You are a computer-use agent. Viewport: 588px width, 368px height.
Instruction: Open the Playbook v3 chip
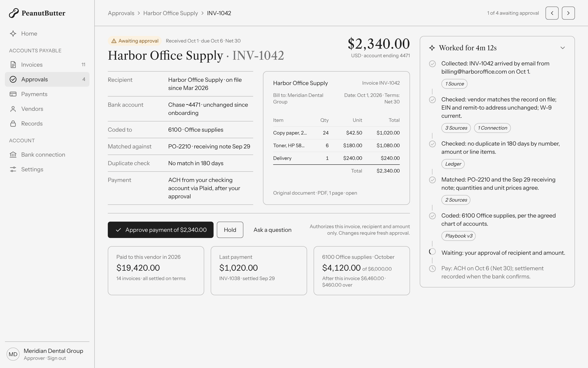(459, 236)
